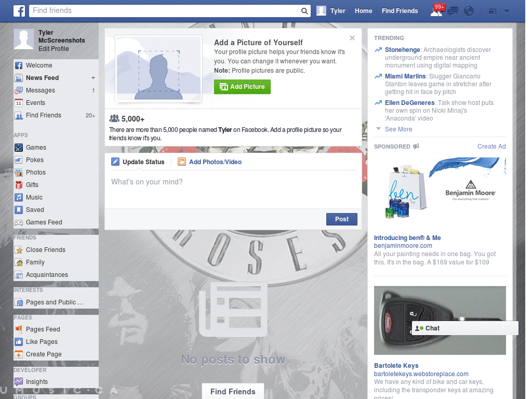The width and height of the screenshot is (532, 399).
Task: Click the Games app icon
Action: tap(19, 148)
